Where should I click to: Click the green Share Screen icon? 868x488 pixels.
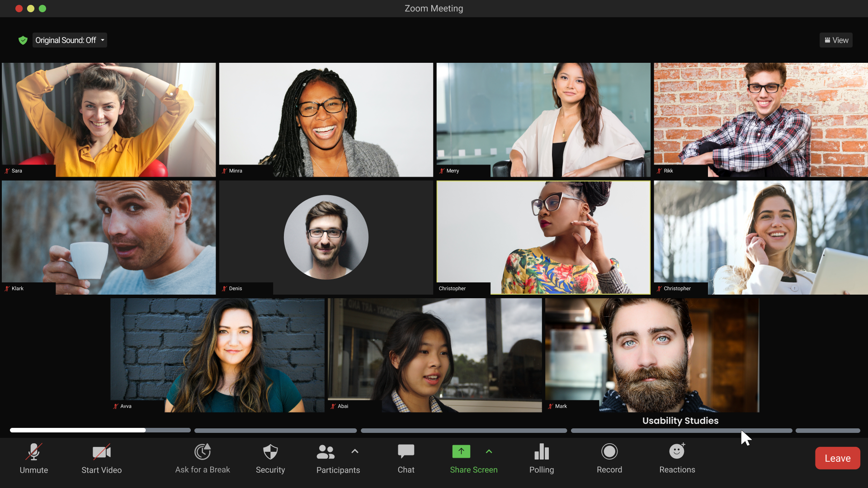coord(461,451)
